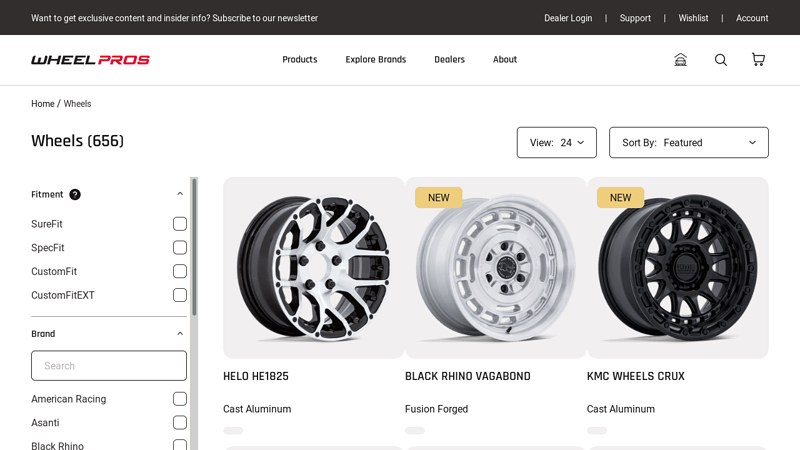The height and width of the screenshot is (450, 800).
Task: Open the KMC Wheels Crux image
Action: 678,268
